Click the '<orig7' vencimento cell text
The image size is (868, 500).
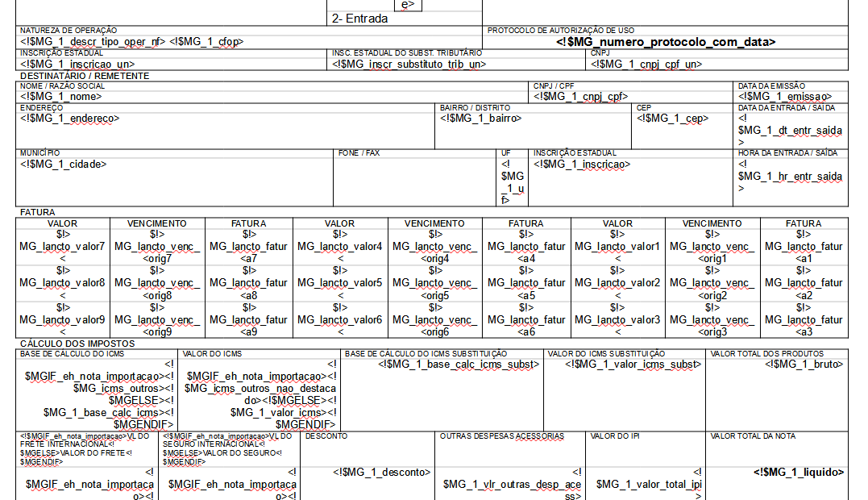tap(157, 259)
